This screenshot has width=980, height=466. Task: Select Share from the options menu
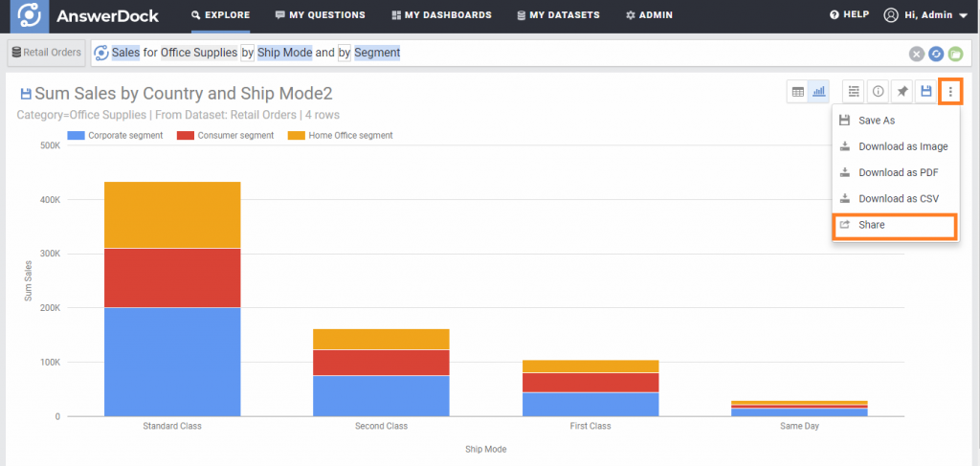tap(872, 225)
